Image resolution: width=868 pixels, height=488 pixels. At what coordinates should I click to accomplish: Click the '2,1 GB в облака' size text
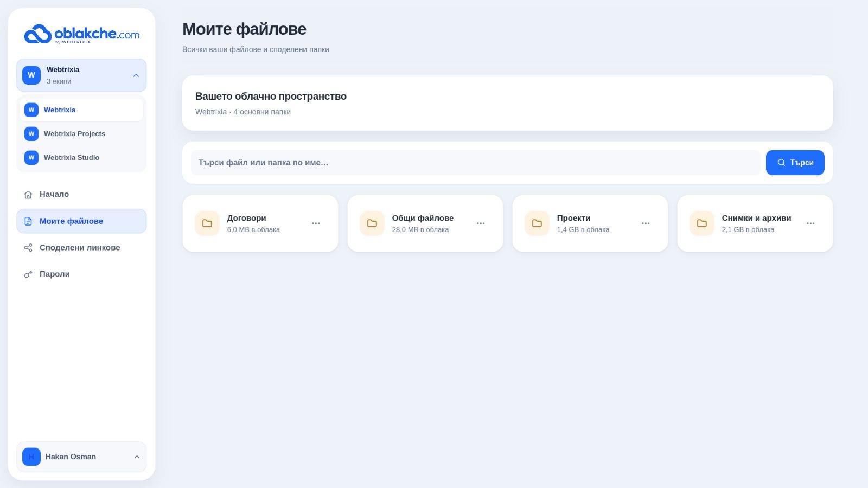748,230
